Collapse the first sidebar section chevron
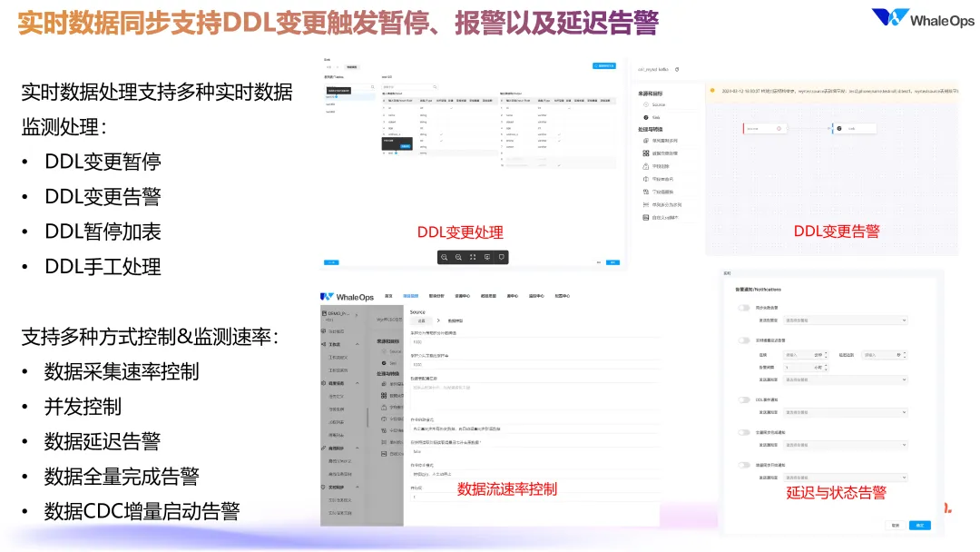 coord(358,344)
